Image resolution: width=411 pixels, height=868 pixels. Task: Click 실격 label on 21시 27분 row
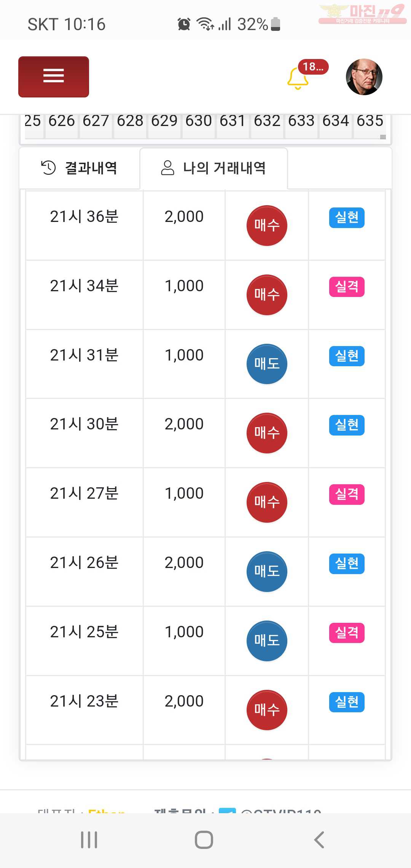[347, 495]
